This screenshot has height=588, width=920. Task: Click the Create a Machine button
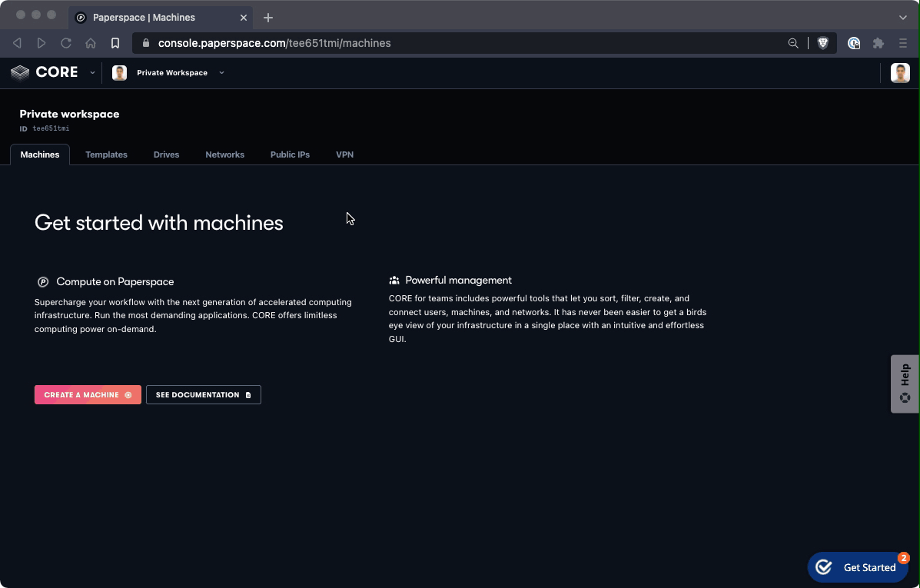tap(88, 395)
